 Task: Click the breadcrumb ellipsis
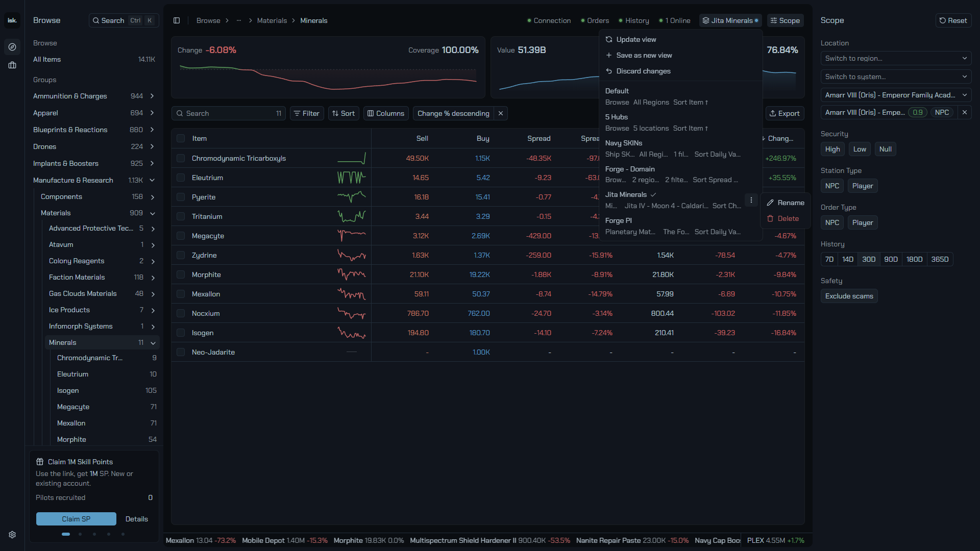coord(239,20)
